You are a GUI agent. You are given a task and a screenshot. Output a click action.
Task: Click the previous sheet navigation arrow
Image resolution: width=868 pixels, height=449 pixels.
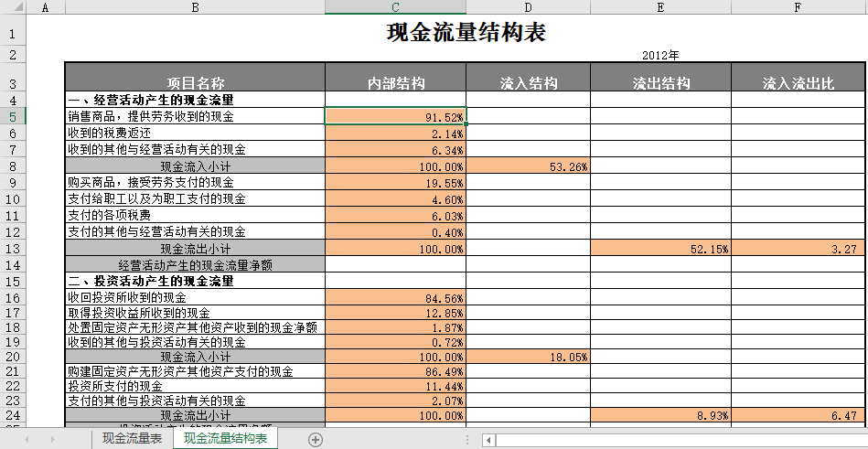coord(27,440)
